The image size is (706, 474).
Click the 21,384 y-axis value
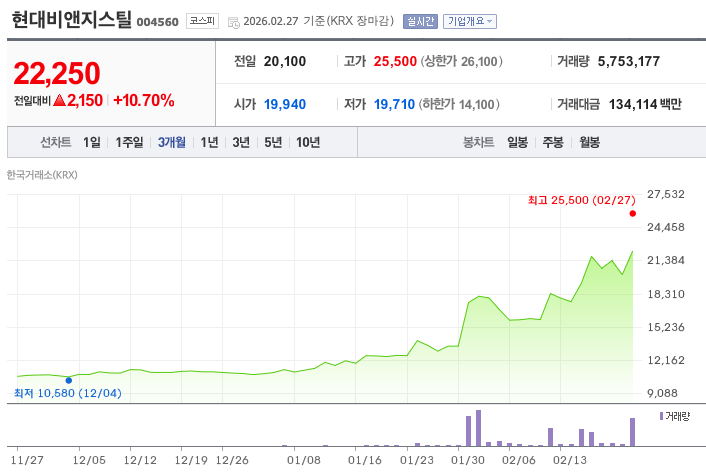pyautogui.click(x=665, y=260)
